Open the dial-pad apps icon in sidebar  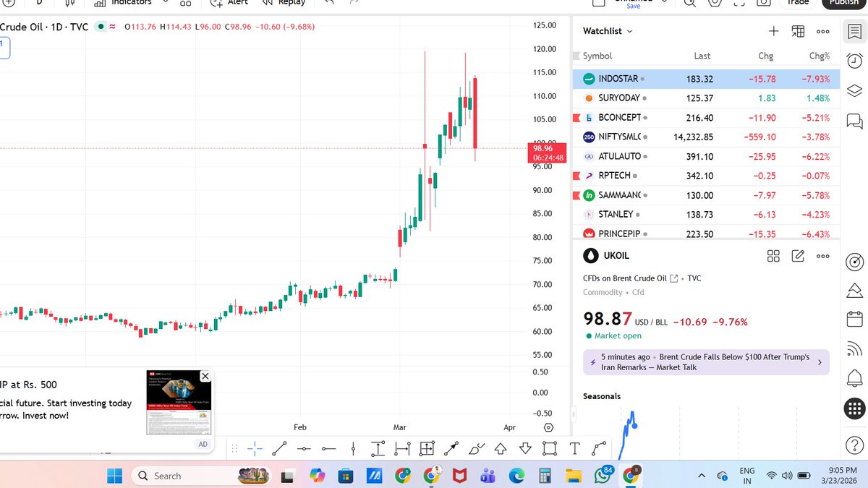coord(854,408)
